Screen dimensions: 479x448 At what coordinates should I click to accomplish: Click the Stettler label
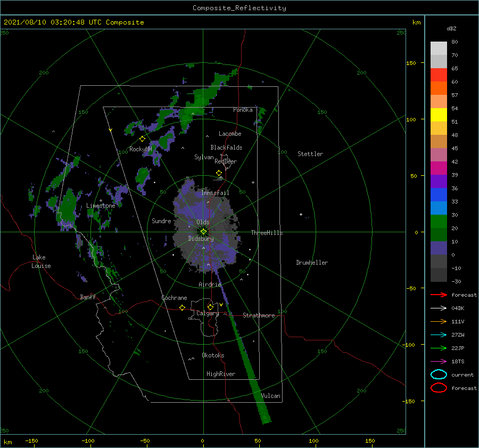(x=310, y=154)
